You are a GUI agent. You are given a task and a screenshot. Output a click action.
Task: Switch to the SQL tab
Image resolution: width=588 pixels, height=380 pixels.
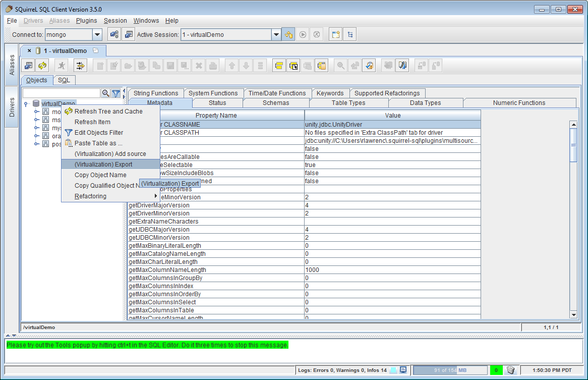coord(64,80)
